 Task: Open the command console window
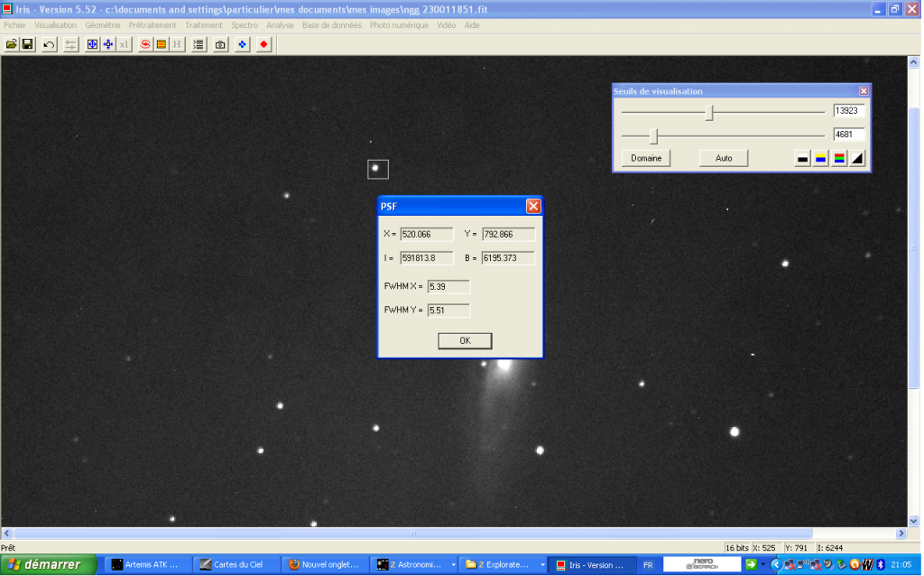pyautogui.click(x=198, y=44)
